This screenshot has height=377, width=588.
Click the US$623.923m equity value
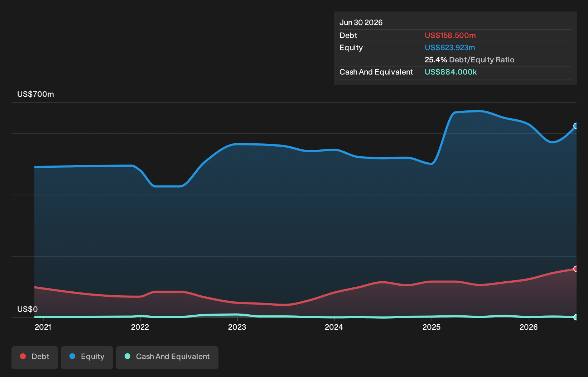(450, 48)
